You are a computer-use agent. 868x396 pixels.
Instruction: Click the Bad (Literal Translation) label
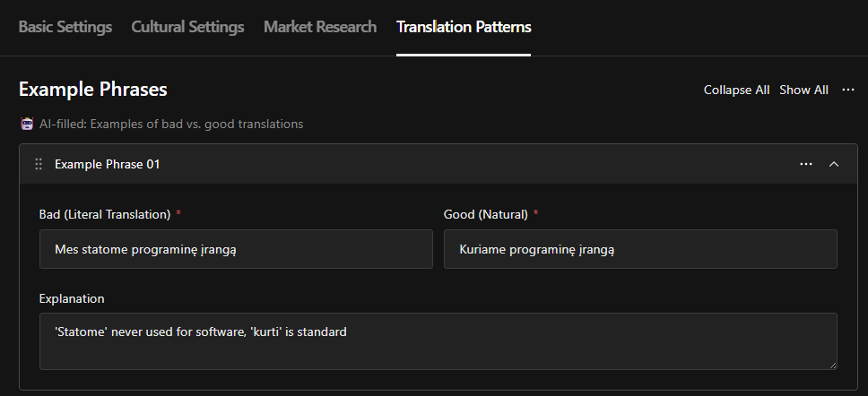(x=105, y=215)
